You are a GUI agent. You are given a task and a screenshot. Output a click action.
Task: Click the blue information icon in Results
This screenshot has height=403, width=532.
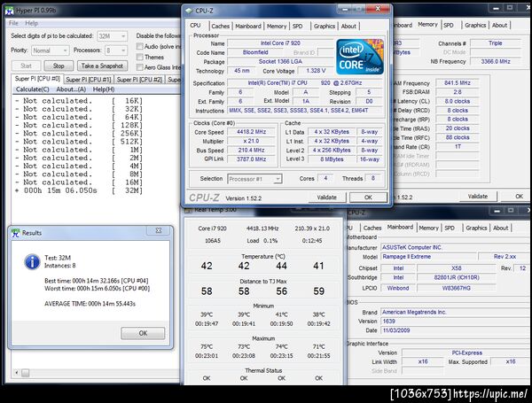pyautogui.click(x=32, y=262)
